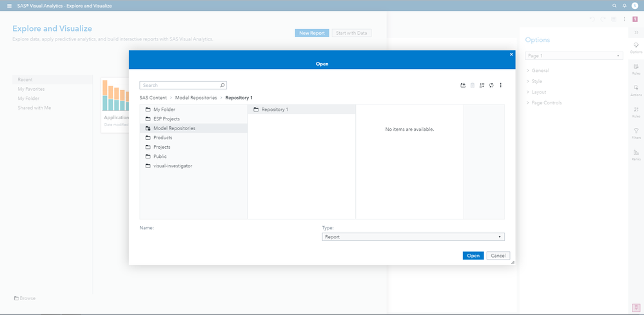The height and width of the screenshot is (315, 644).
Task: Select the Public folder
Action: [193, 157]
